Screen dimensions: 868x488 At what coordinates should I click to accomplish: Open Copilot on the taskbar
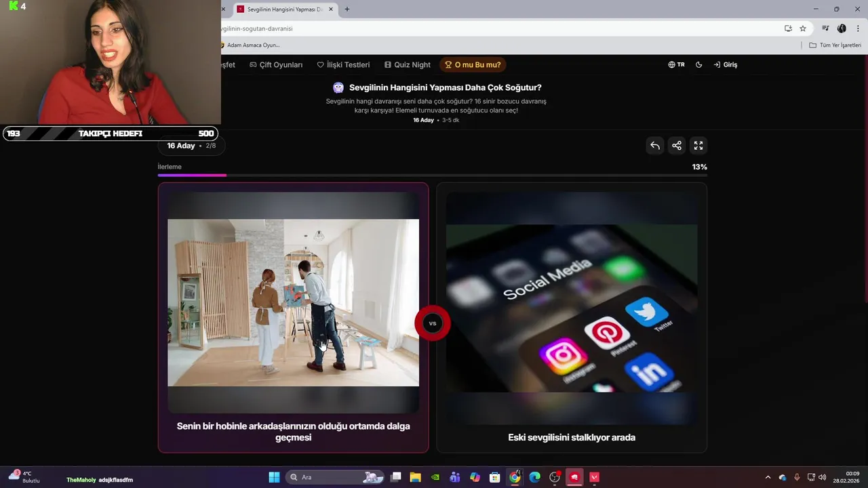pyautogui.click(x=475, y=477)
